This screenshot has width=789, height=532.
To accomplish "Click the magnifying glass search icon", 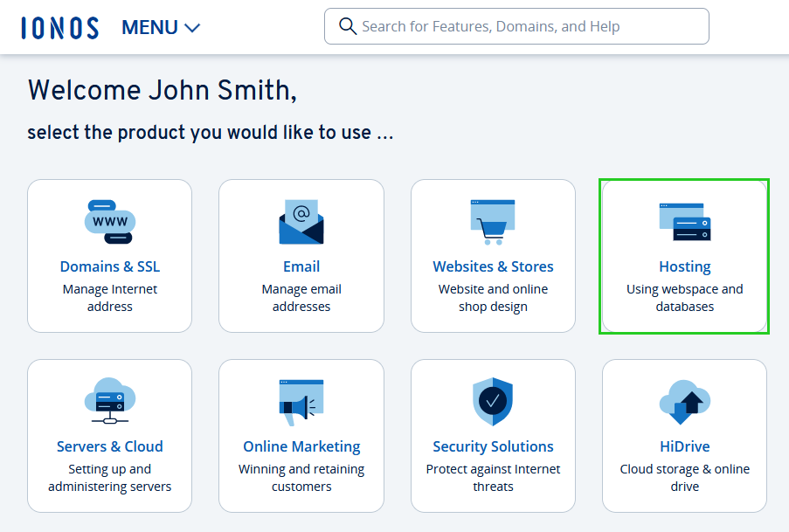I will point(348,26).
